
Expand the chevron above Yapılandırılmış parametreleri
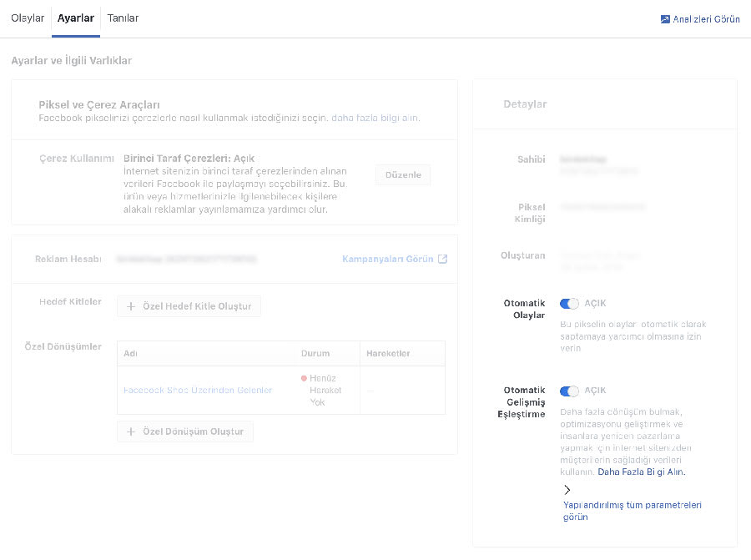(567, 490)
